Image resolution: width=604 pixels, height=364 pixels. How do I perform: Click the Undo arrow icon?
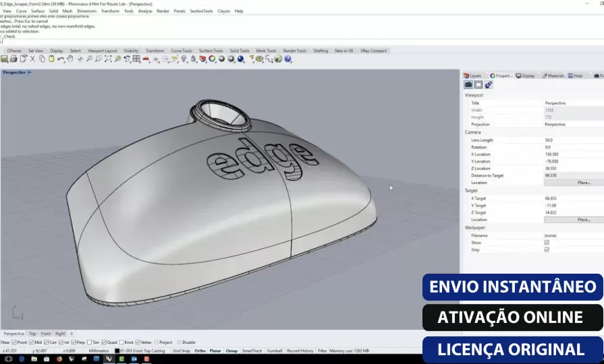click(x=61, y=59)
